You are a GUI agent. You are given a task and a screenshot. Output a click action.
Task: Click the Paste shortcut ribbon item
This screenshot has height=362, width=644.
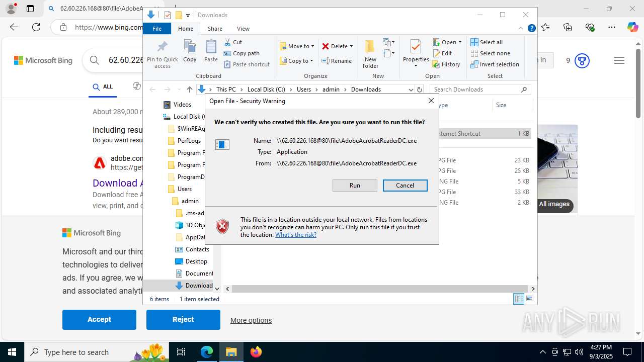click(247, 64)
